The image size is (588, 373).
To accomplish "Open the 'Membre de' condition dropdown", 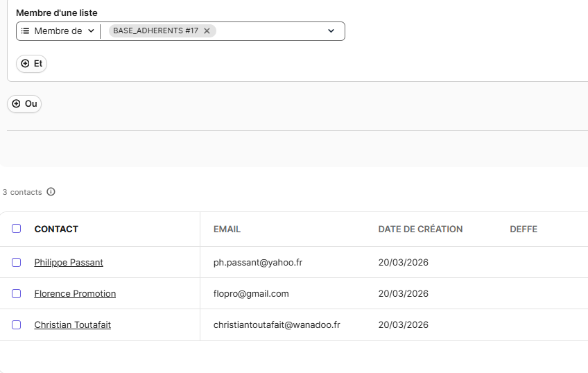I will pyautogui.click(x=58, y=31).
